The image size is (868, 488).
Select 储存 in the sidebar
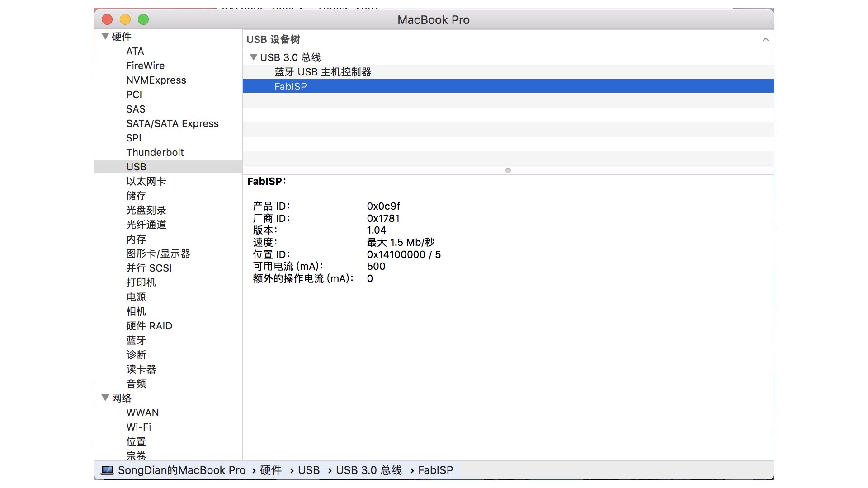coord(136,196)
